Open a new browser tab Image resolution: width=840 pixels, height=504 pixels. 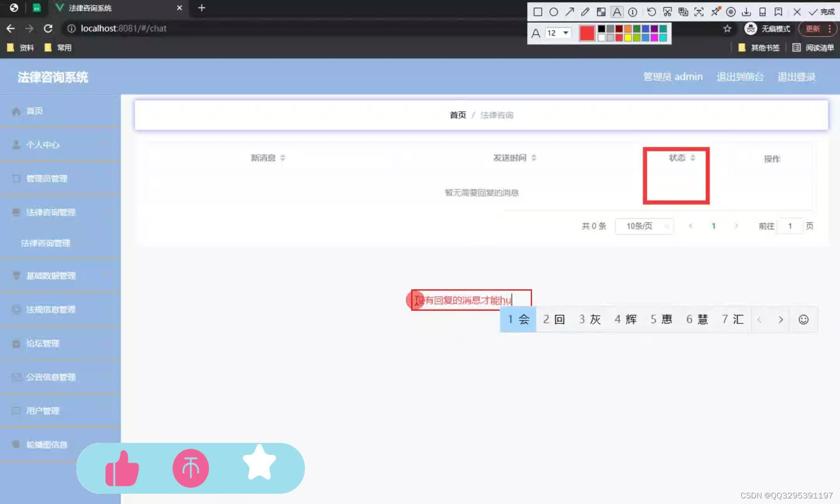pos(202,8)
